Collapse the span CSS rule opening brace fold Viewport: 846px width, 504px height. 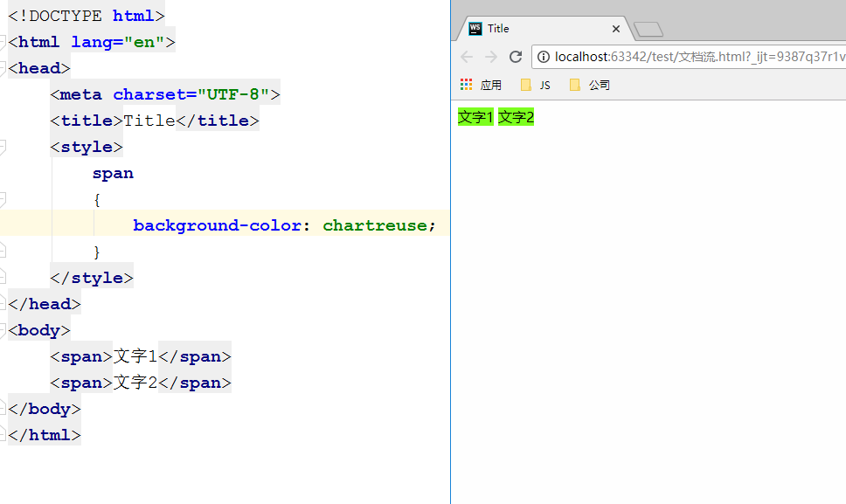tap(2, 200)
